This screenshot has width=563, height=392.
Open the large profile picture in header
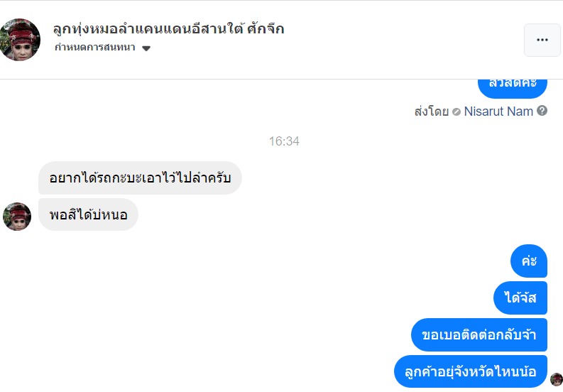(21, 40)
